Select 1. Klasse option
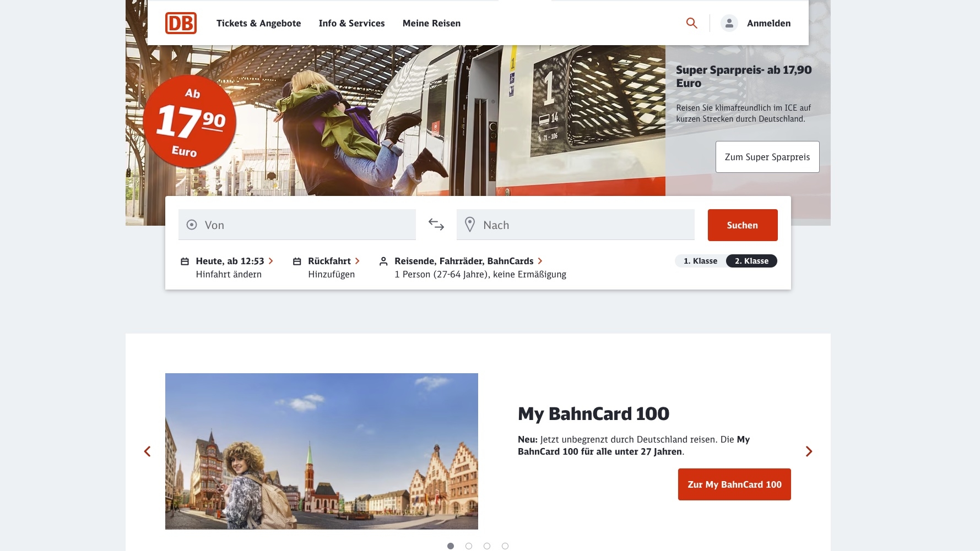The height and width of the screenshot is (551, 980). coord(700,261)
